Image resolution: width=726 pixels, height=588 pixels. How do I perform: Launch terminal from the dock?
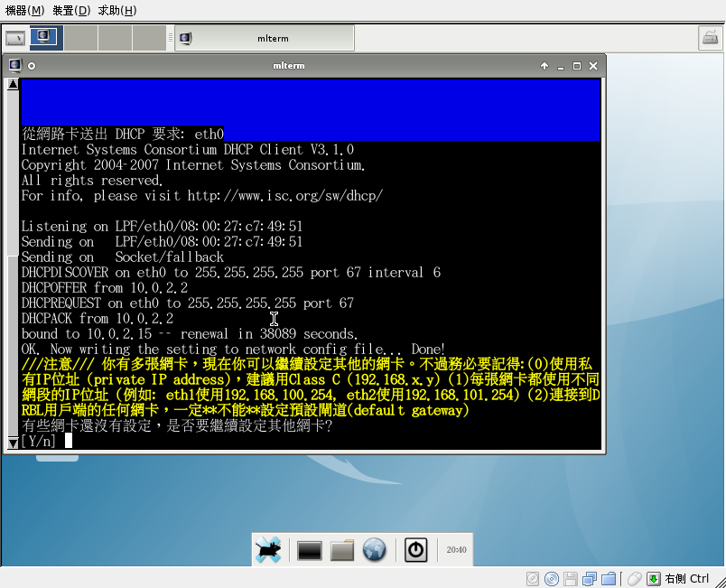pyautogui.click(x=310, y=550)
